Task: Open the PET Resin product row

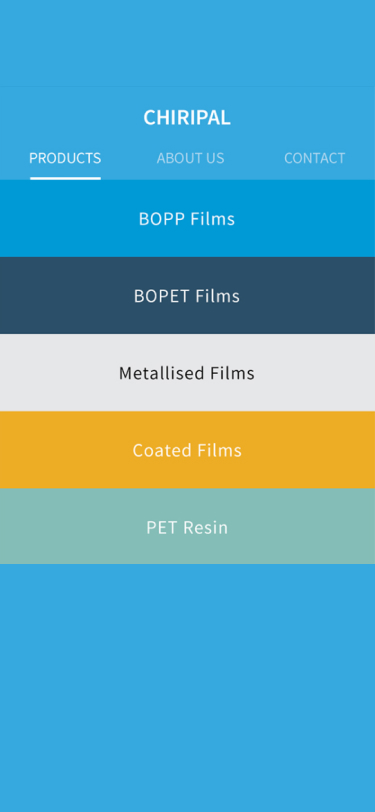Action: [x=188, y=527]
